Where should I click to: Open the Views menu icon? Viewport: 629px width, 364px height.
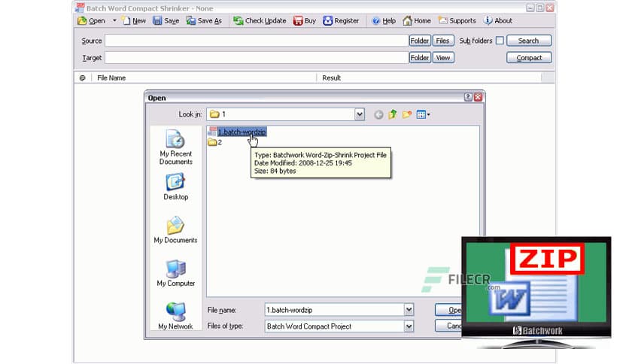click(423, 115)
